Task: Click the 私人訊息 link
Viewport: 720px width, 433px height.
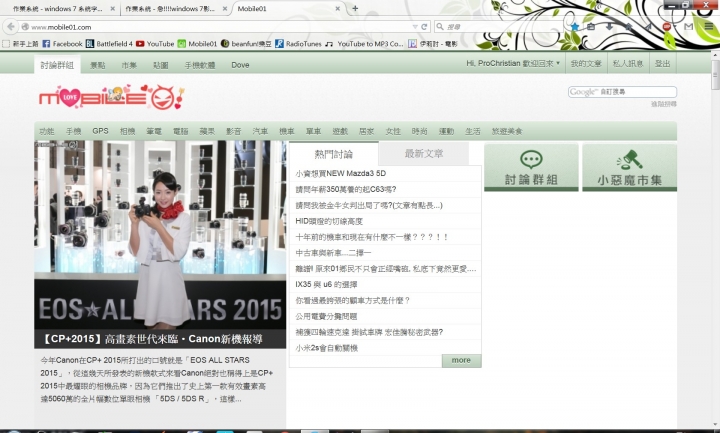Action: [628, 63]
